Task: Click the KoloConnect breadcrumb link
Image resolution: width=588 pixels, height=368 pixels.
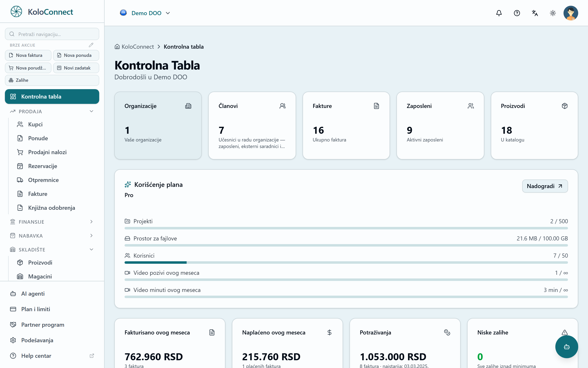Action: (138, 46)
